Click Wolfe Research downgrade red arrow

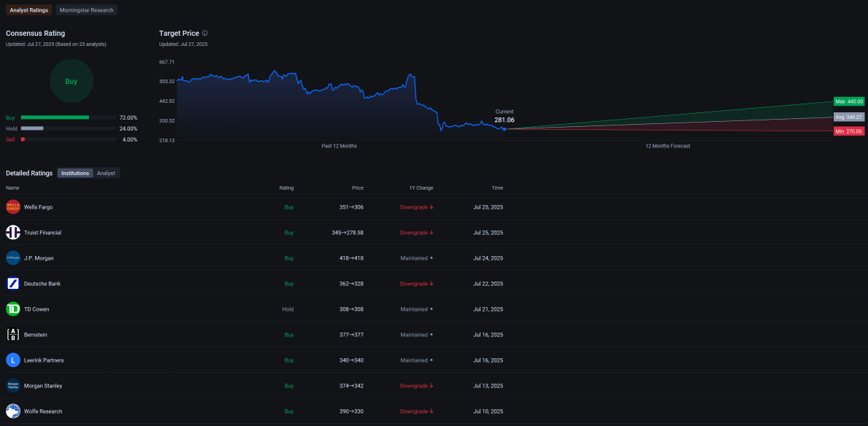click(431, 411)
